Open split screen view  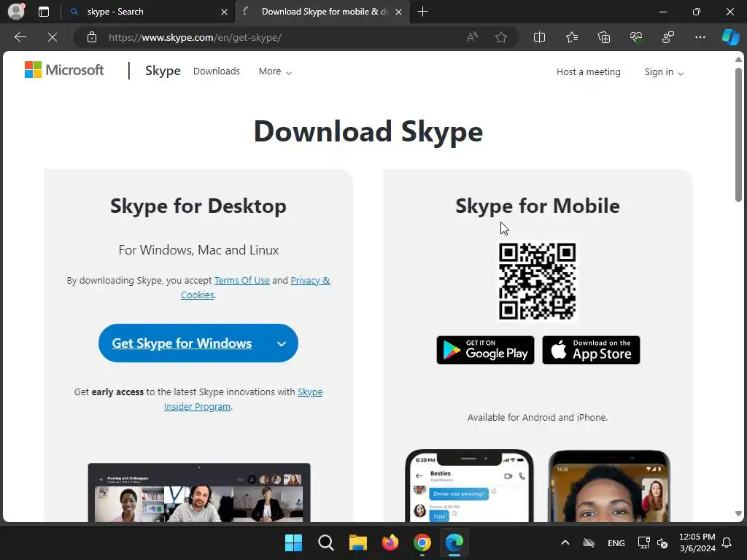click(x=539, y=37)
